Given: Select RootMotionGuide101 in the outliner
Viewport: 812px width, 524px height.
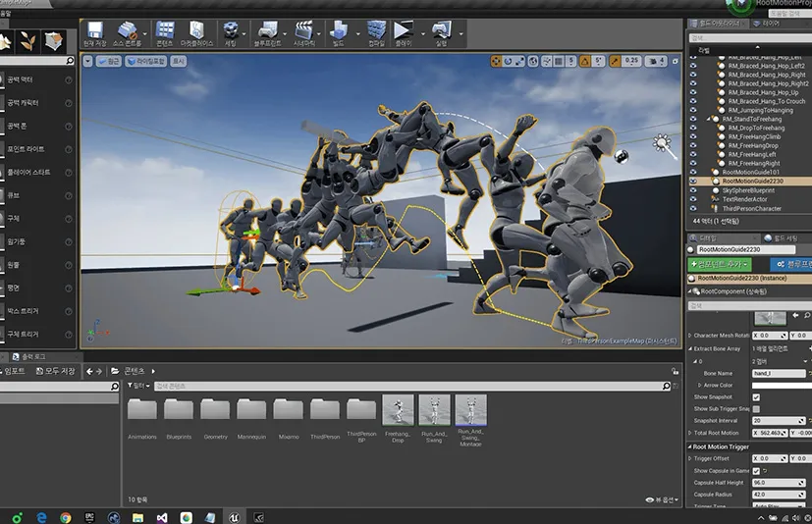Looking at the screenshot, I should click(750, 172).
